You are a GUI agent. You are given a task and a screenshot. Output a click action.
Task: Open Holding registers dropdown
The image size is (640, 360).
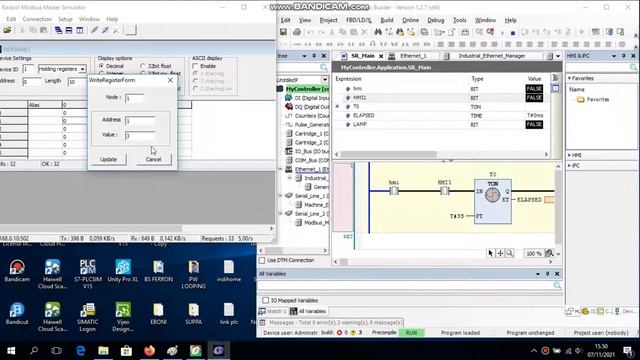[82, 69]
